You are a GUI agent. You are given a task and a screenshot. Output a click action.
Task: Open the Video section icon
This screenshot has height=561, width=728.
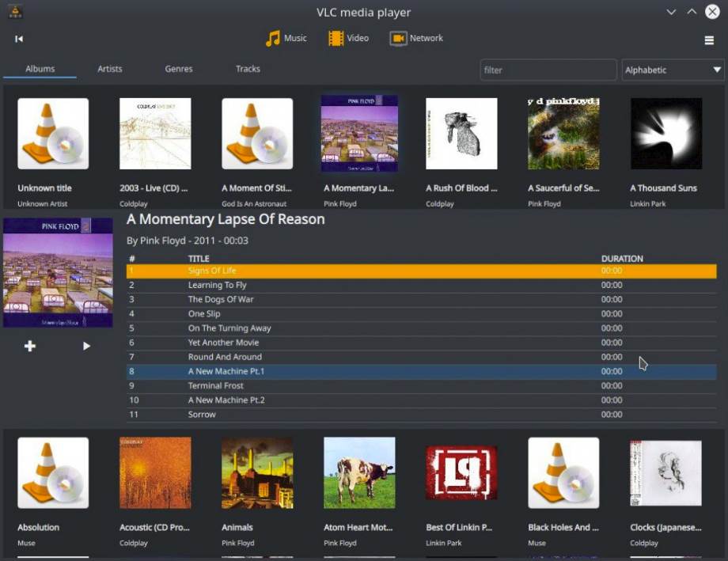coord(335,37)
